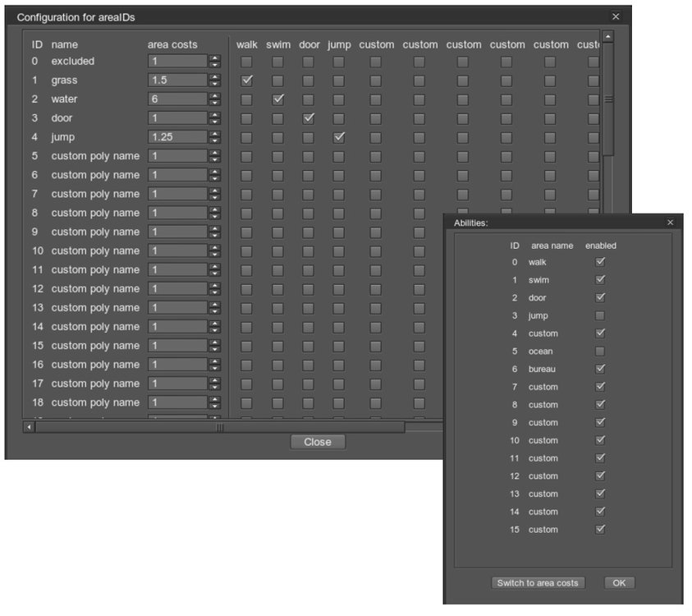692x616 pixels.
Task: Click the Close button
Action: [x=317, y=442]
